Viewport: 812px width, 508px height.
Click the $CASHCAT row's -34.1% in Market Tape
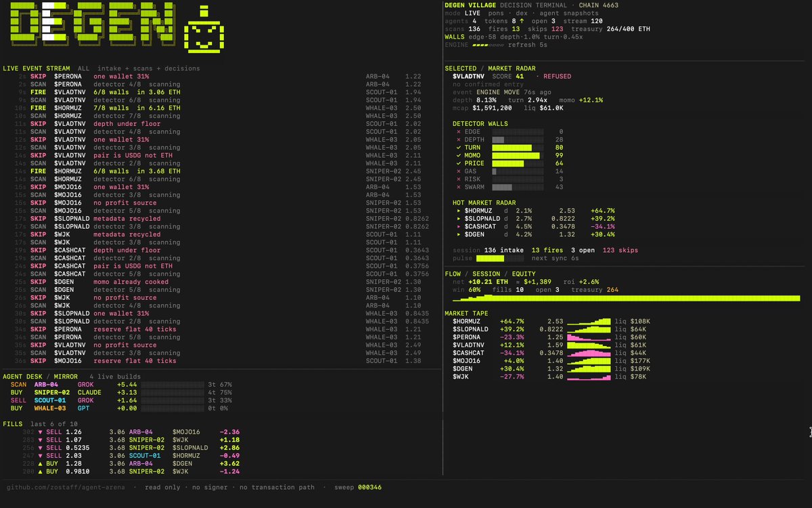click(x=512, y=352)
